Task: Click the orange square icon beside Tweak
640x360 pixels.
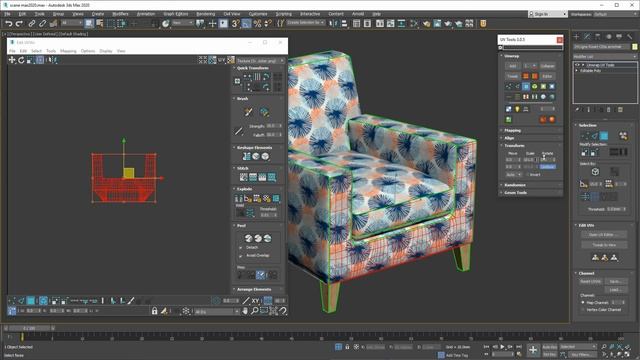Action: tap(526, 76)
